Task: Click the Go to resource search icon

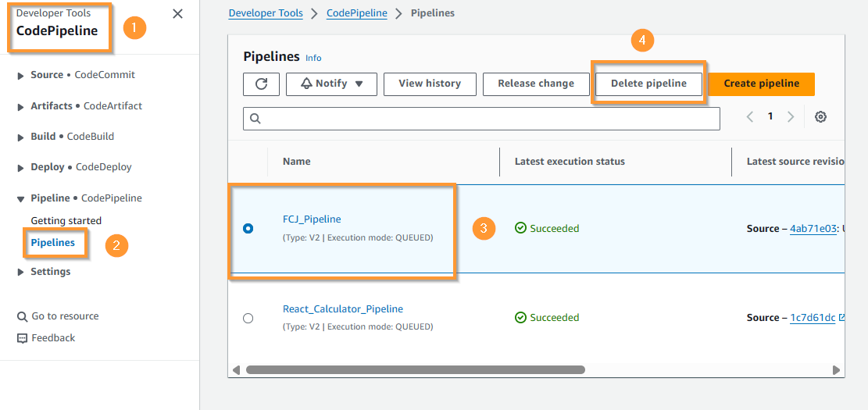Action: point(22,316)
